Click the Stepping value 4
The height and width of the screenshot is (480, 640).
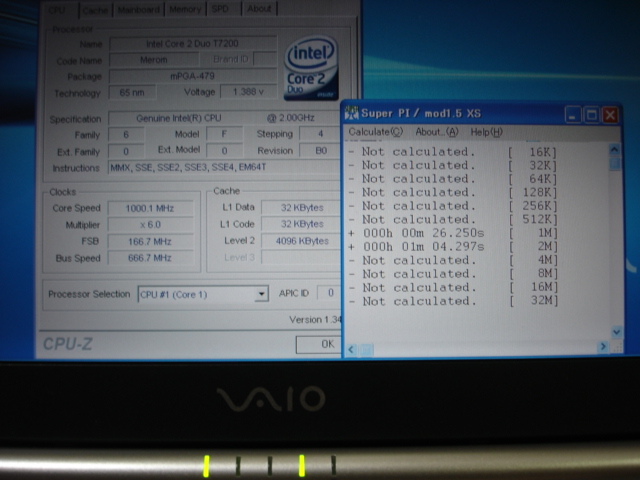click(320, 133)
